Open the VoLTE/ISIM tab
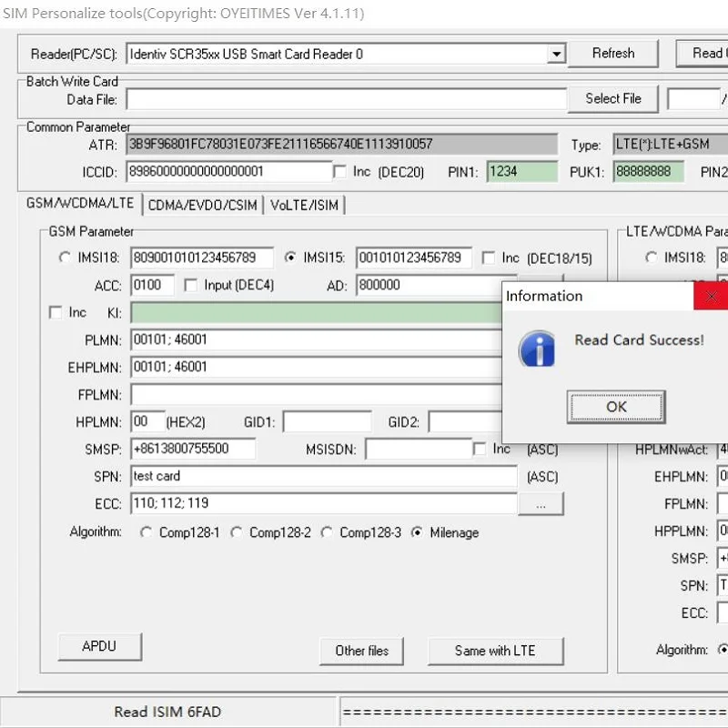The image size is (728, 728). point(304,205)
